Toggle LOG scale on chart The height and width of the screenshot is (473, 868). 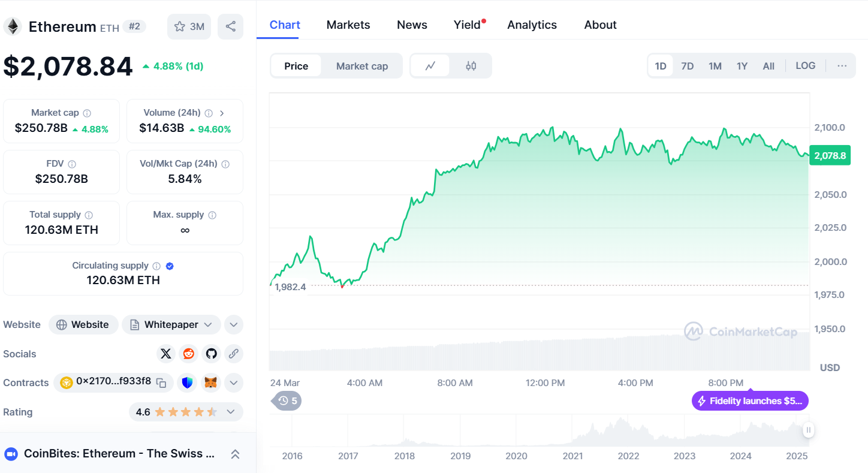(x=806, y=66)
